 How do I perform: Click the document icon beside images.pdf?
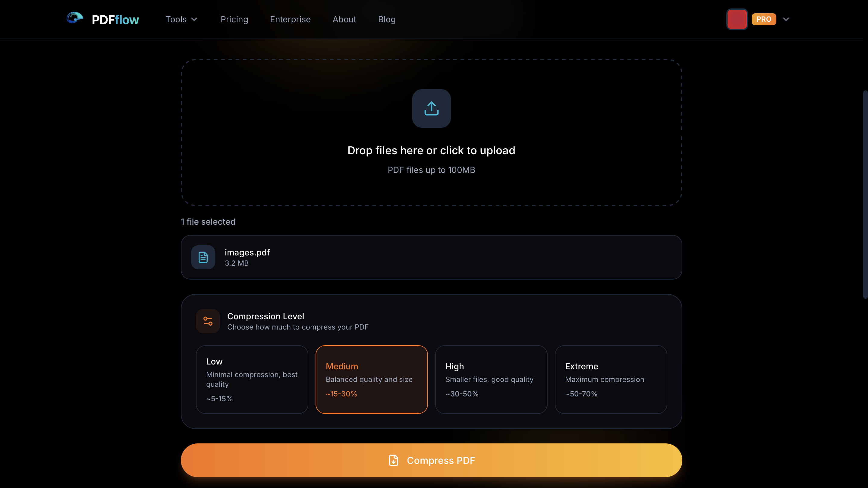[x=203, y=257]
